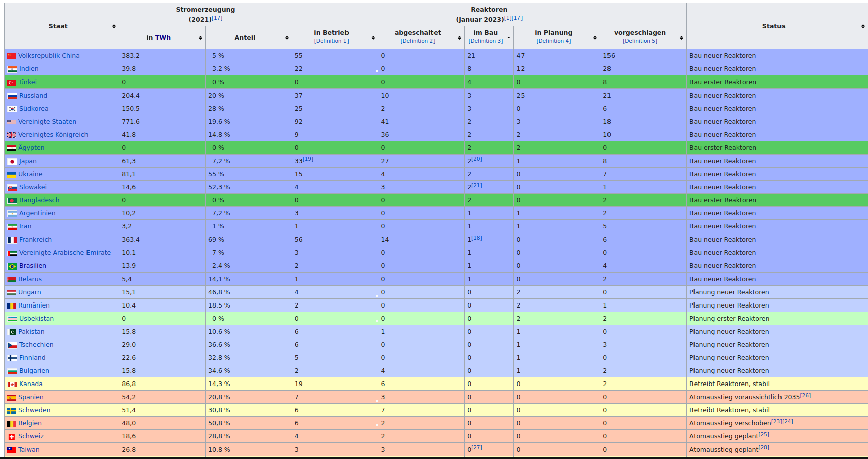This screenshot has height=459, width=868.
Task: Sort by the Status column
Action: [863, 26]
